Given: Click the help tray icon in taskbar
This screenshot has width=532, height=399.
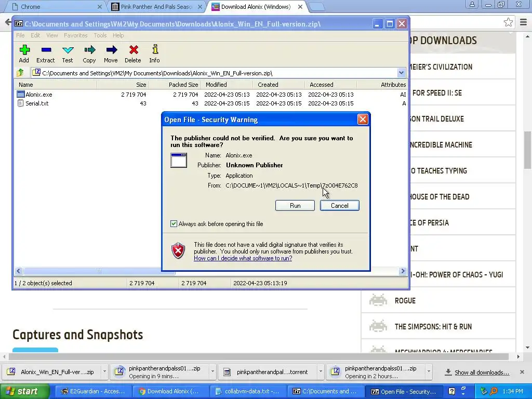Looking at the screenshot, I should 451,391.
